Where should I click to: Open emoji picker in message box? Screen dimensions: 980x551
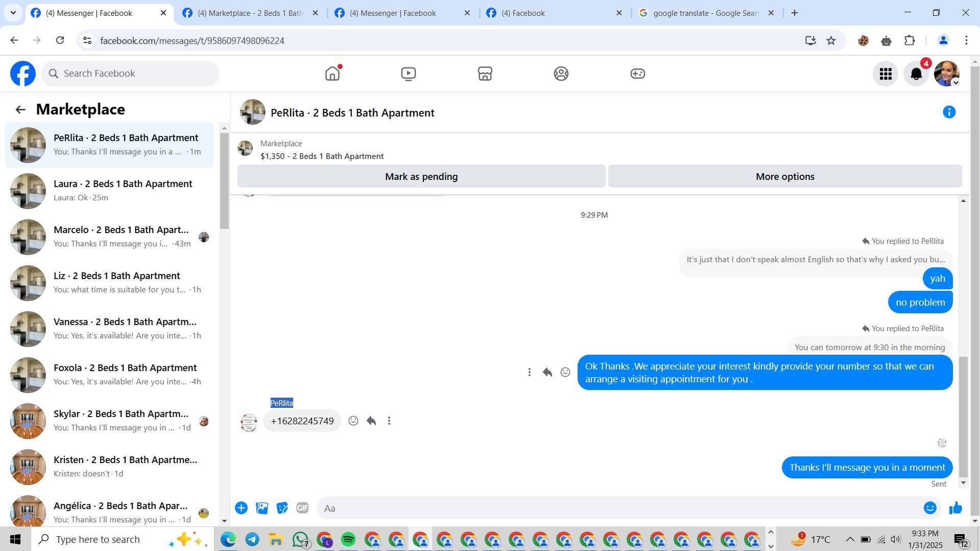coord(930,508)
